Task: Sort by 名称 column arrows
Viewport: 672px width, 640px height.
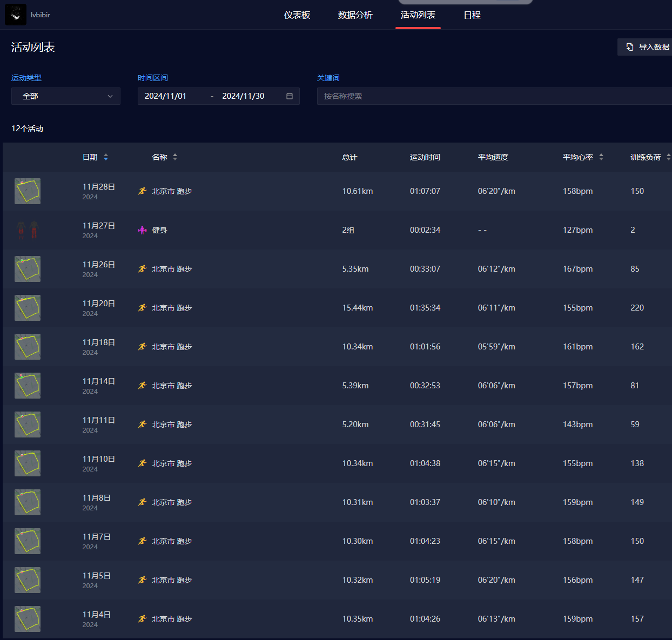Action: pos(175,157)
